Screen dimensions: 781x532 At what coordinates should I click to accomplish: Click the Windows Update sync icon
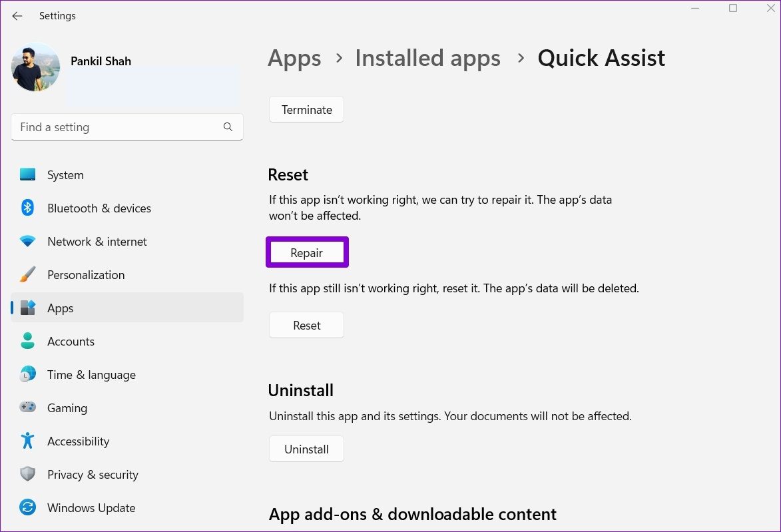click(27, 507)
